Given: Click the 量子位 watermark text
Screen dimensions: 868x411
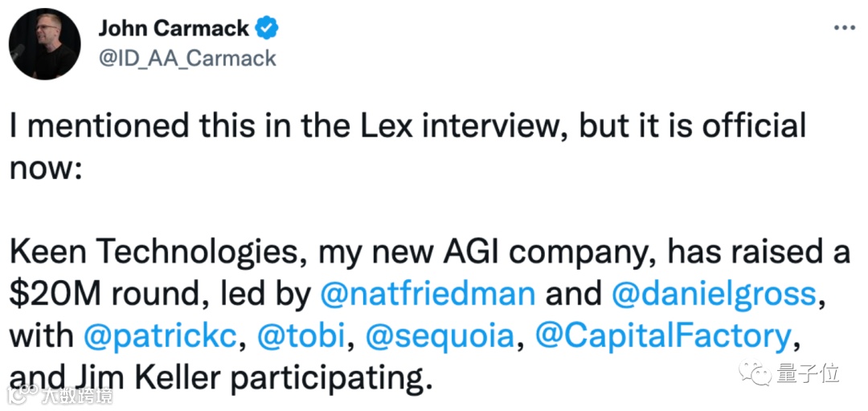Looking at the screenshot, I should coord(809,373).
